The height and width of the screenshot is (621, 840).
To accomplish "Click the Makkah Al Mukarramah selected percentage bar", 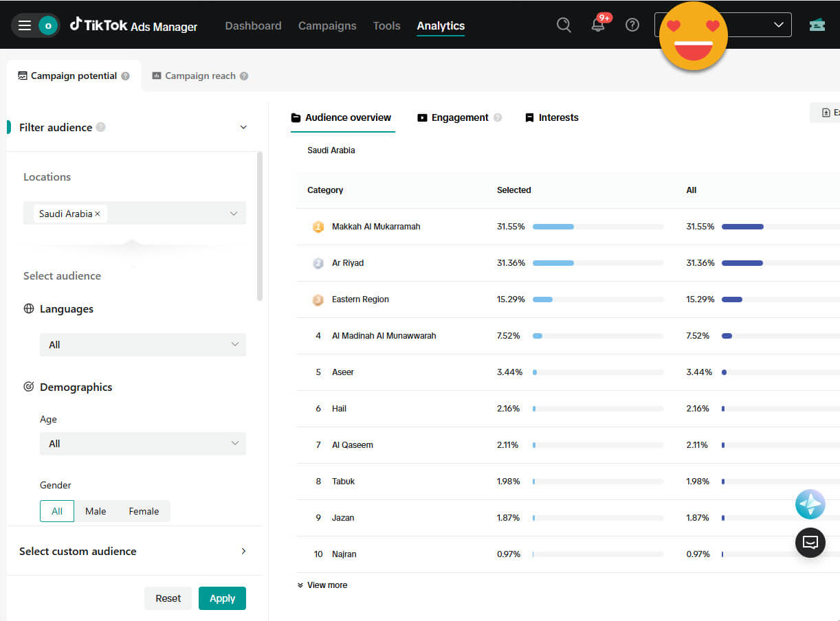I will tap(598, 227).
